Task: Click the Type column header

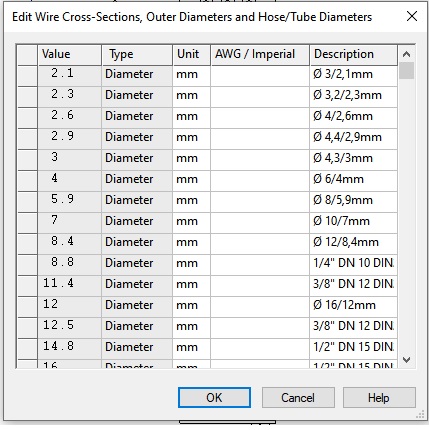Action: coord(137,54)
